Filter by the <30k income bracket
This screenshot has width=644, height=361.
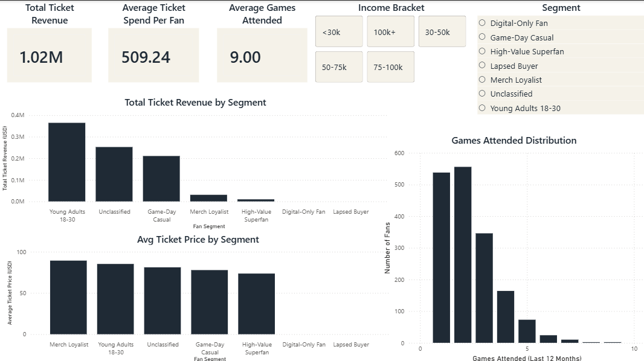click(x=338, y=31)
